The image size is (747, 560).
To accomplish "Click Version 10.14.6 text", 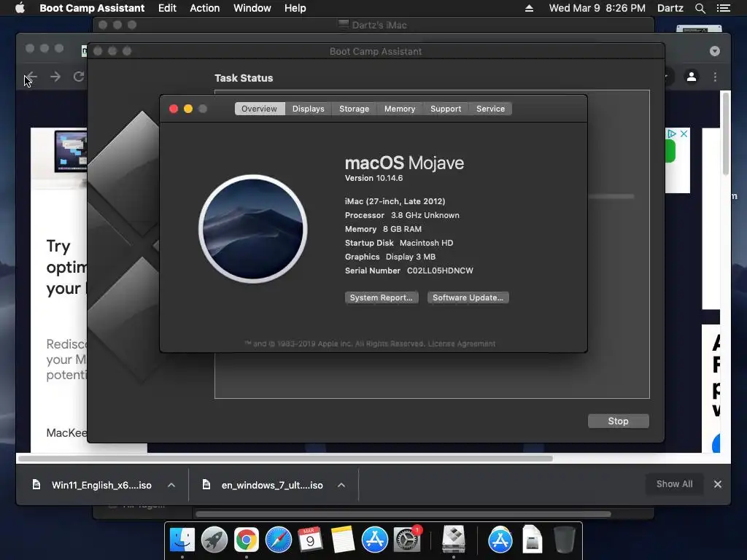I will (374, 178).
